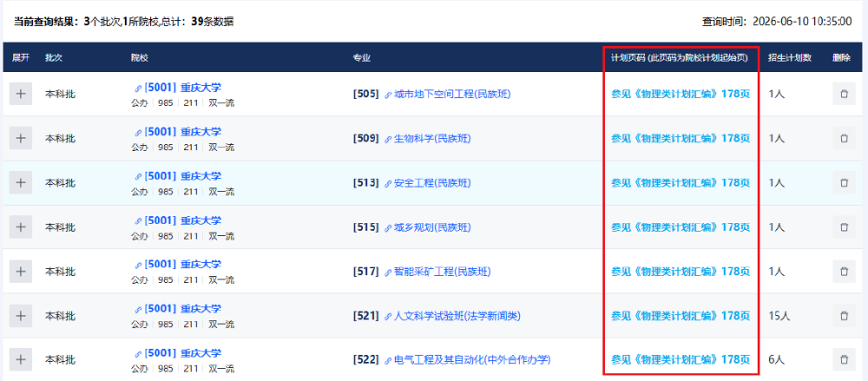Open 重庆大学 link in the 517 row
This screenshot has width=868, height=381.
tap(178, 265)
